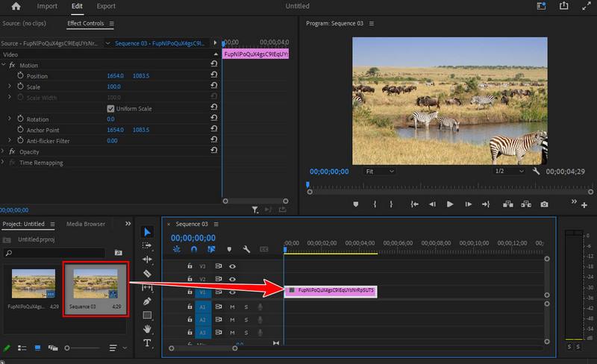Collapse the Motion effect group
This screenshot has height=364, width=597.
pos(4,65)
